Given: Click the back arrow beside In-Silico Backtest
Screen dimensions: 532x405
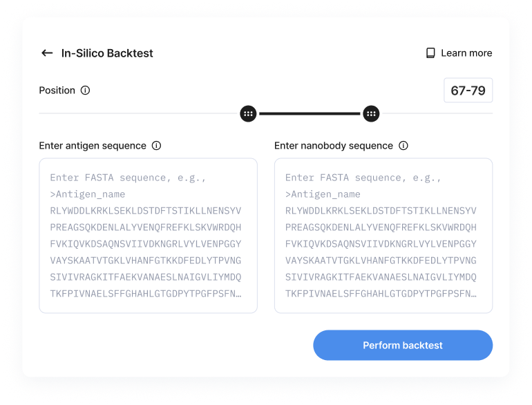Looking at the screenshot, I should [x=47, y=53].
